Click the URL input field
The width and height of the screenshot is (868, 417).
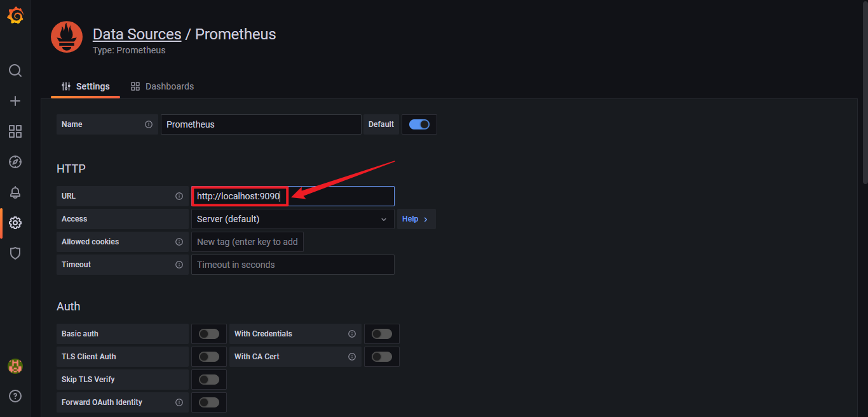click(293, 196)
